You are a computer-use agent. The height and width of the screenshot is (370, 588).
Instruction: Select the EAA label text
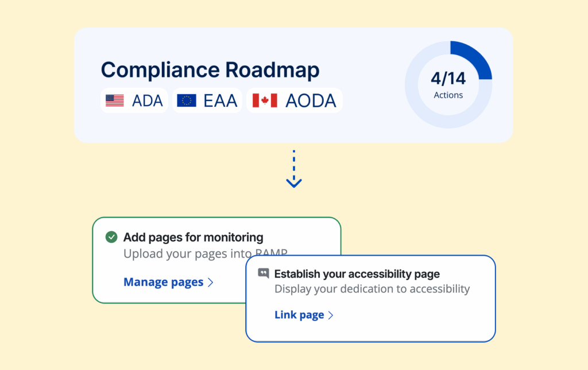(x=220, y=101)
